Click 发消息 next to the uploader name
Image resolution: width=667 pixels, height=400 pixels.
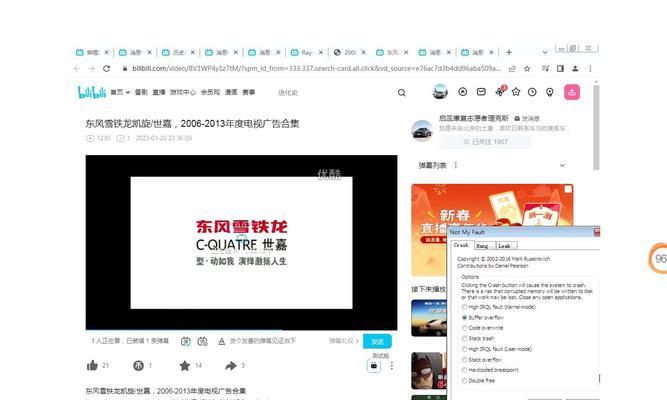pyautogui.click(x=527, y=118)
